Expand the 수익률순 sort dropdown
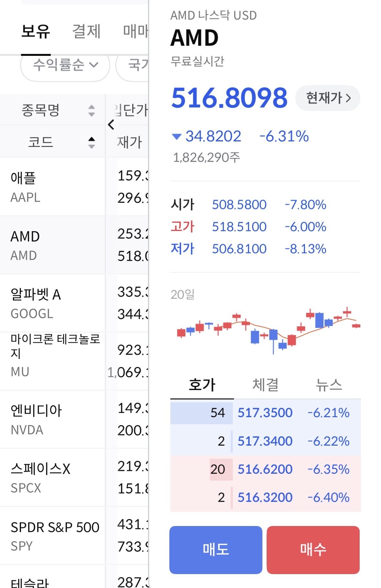381x588 pixels. (65, 65)
